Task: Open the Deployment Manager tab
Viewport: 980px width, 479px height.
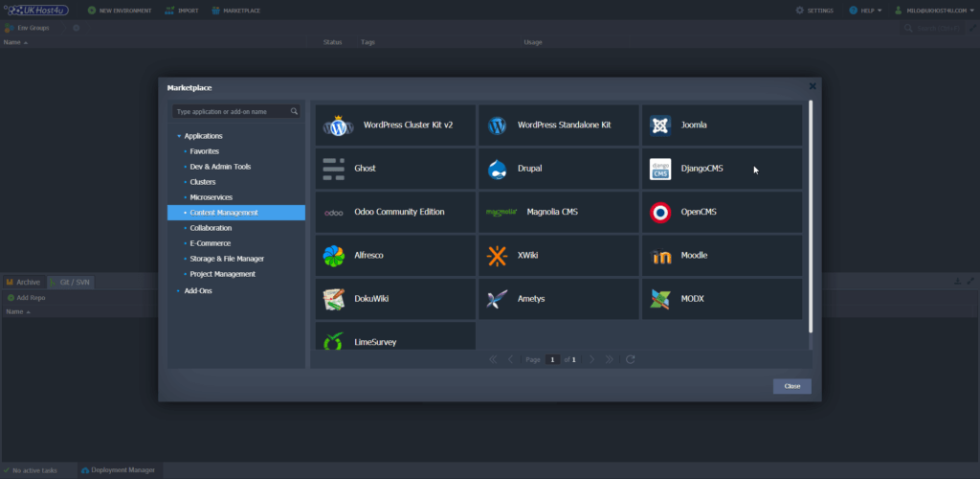Action: click(118, 470)
